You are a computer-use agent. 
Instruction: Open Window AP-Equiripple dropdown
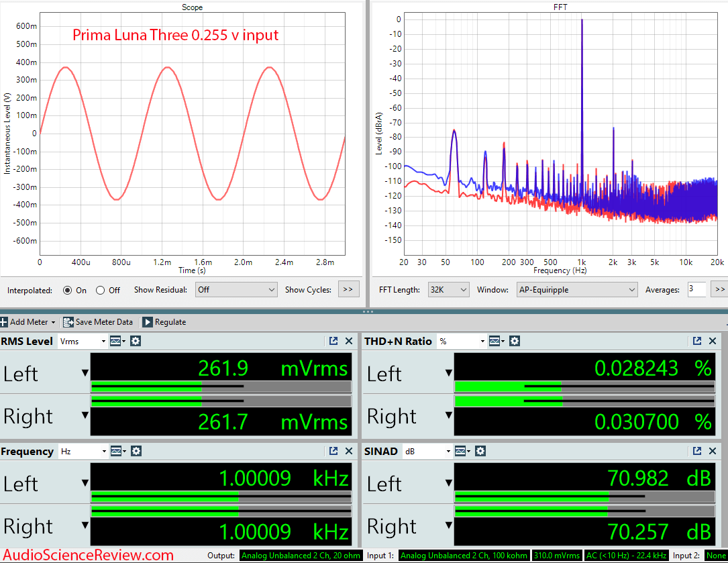[x=576, y=290]
